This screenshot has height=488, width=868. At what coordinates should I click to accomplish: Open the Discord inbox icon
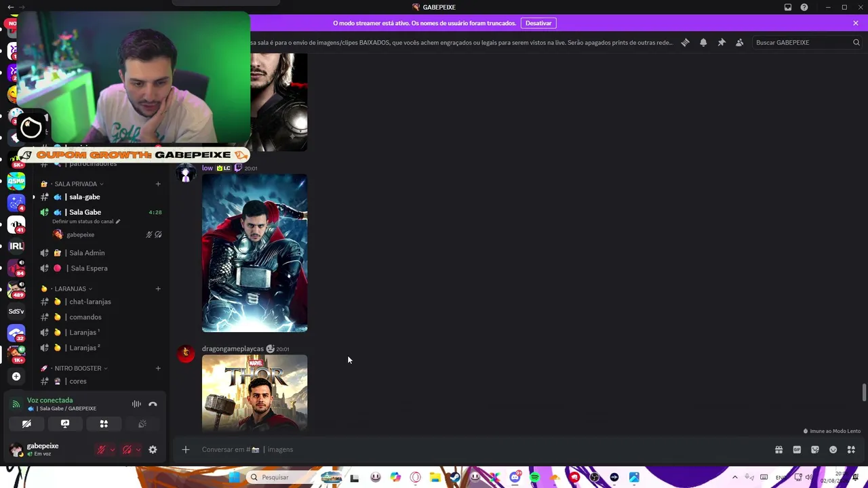tap(788, 7)
